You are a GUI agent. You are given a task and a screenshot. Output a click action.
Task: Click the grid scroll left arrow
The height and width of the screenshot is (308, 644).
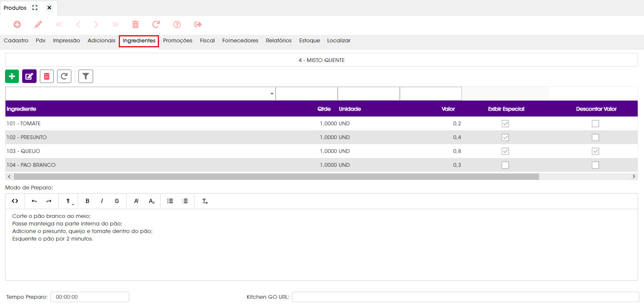pos(9,177)
